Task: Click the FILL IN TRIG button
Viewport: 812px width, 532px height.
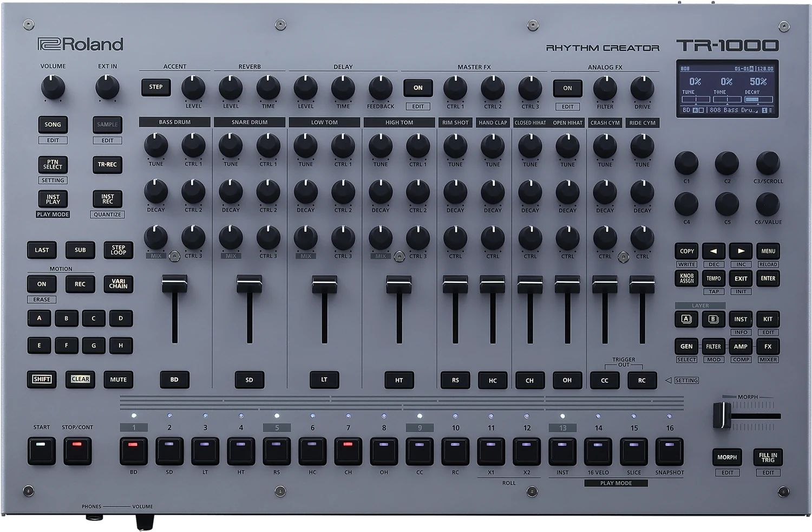Action: coord(768,457)
